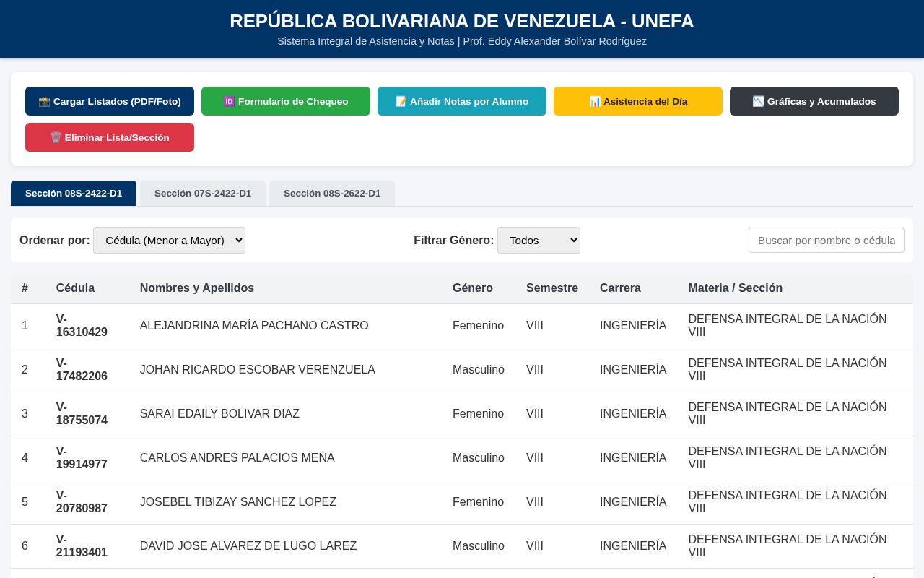Click the bar chart icon on Asistencia del Día

595,101
